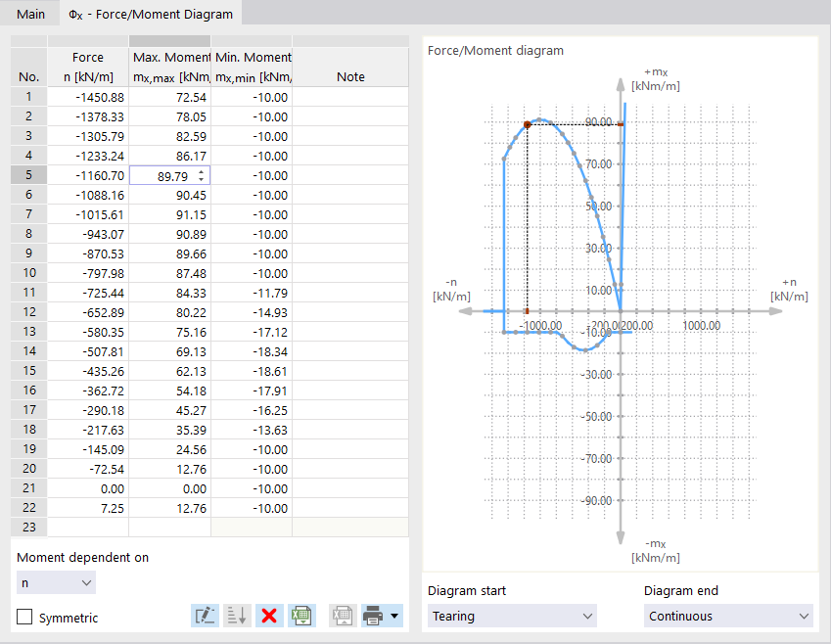
Task: Open the 'Moment dependent on' dropdown
Action: click(56, 582)
